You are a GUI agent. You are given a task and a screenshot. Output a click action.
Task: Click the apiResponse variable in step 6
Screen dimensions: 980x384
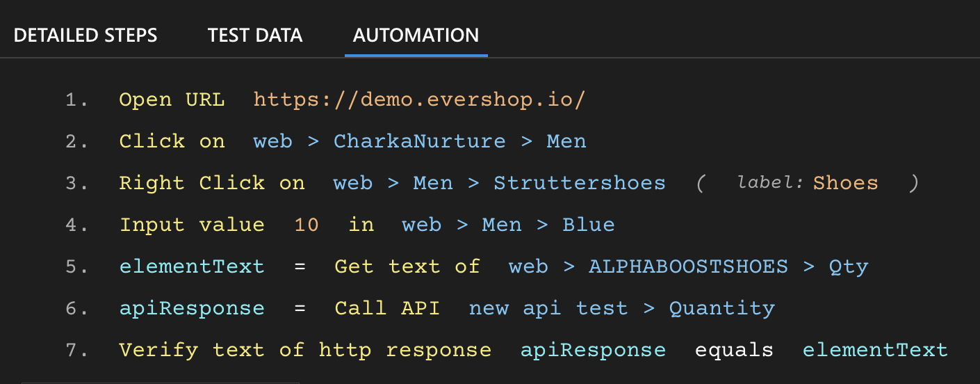(x=192, y=308)
